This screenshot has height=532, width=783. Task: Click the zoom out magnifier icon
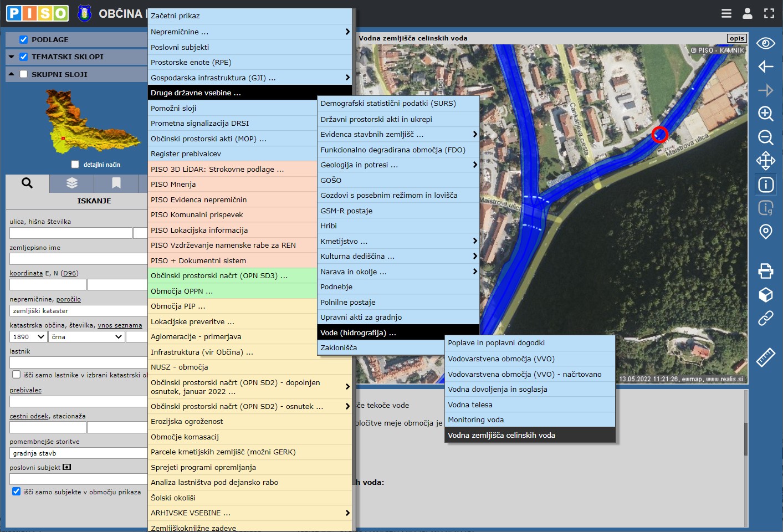765,137
